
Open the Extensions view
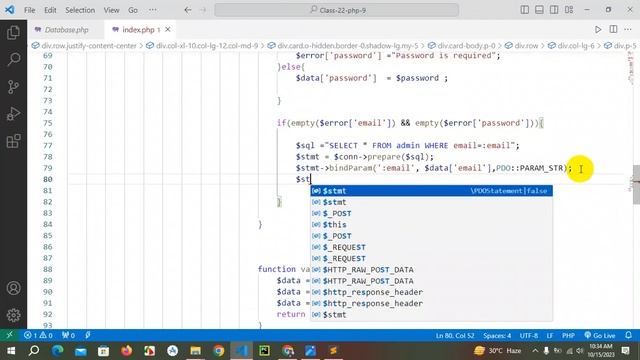point(13,141)
